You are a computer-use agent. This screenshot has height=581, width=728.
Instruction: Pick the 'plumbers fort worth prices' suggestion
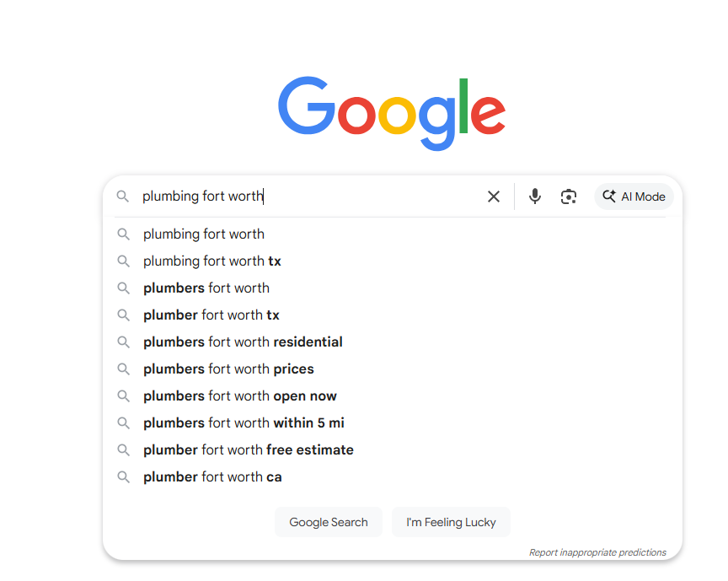point(228,369)
